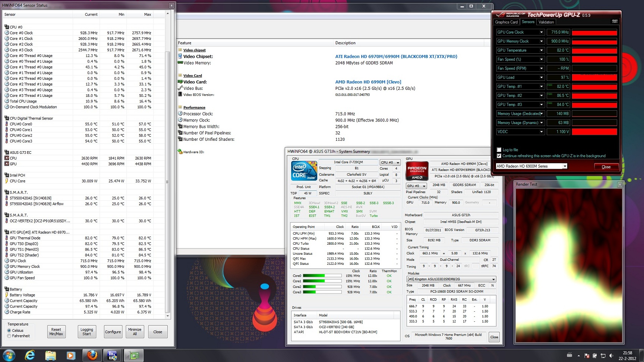Select the GPU Thermal Diode sensor row
644x362 pixels.
(x=78, y=238)
